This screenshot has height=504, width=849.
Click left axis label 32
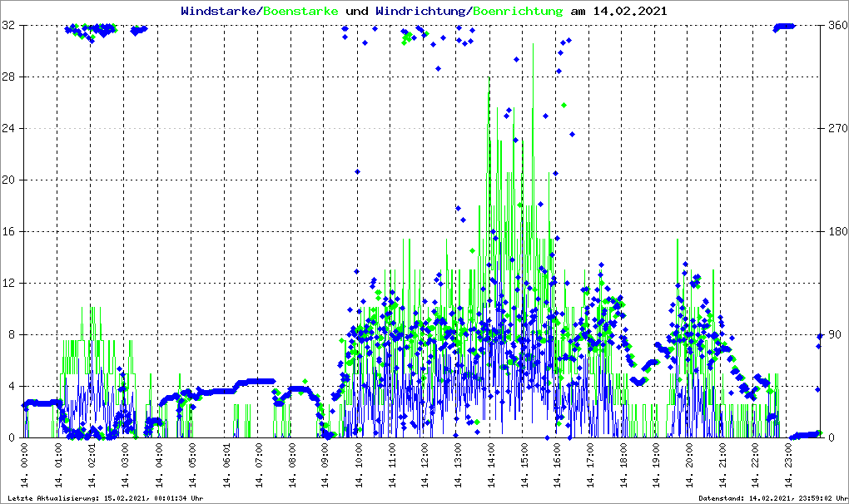coord(8,26)
